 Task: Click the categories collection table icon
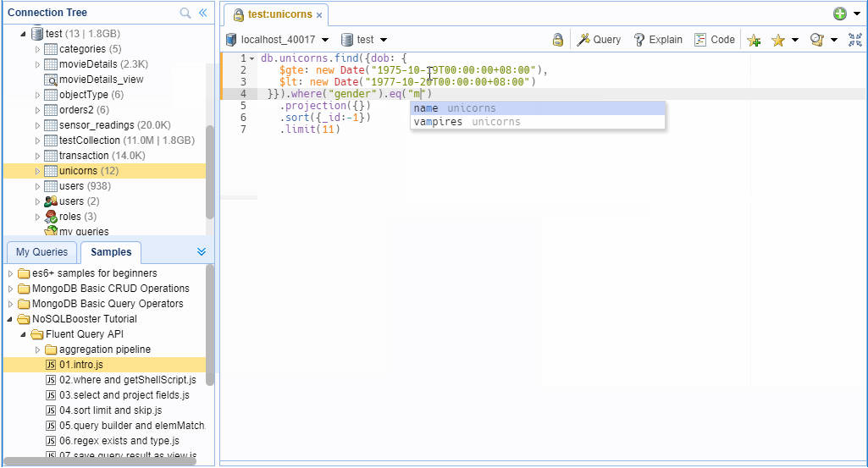point(50,49)
